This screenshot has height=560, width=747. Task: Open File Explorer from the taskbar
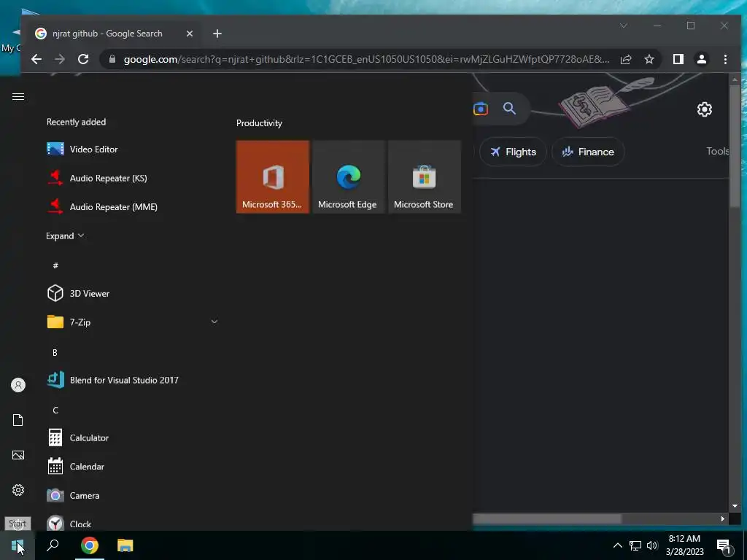[x=125, y=545]
